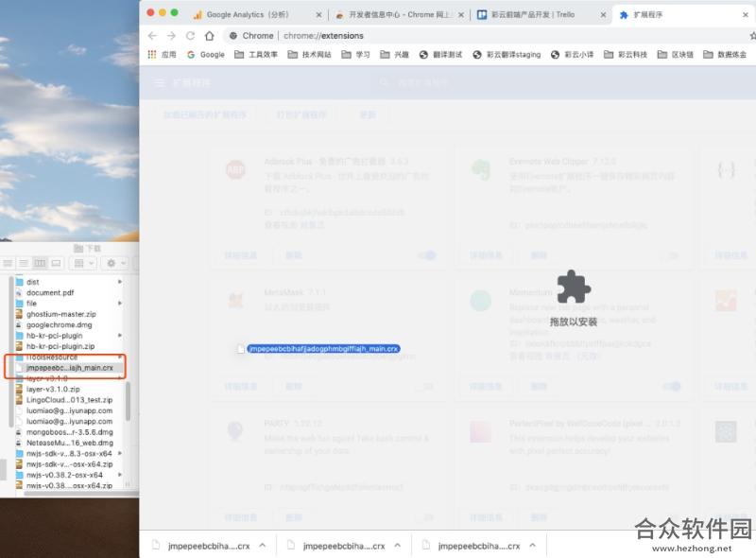The width and height of the screenshot is (756, 558).
Task: Click Adblock Plus card's remove button
Action: coord(294,255)
